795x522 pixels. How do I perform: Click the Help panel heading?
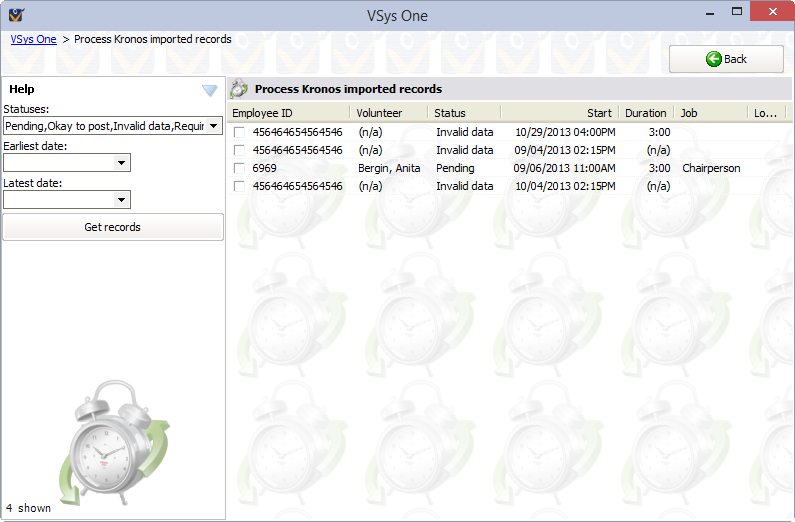22,89
